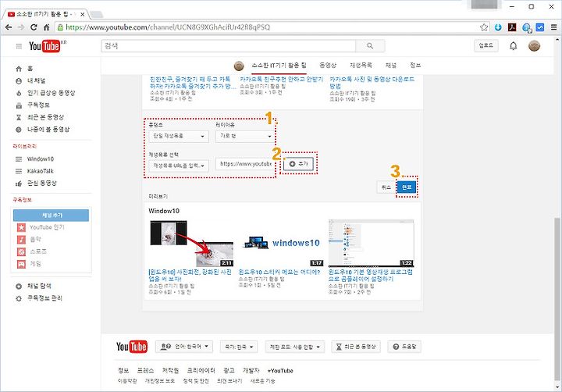The height and width of the screenshot is (392, 562).
Task: Click the YouTube search input field
Action: pyautogui.click(x=229, y=46)
